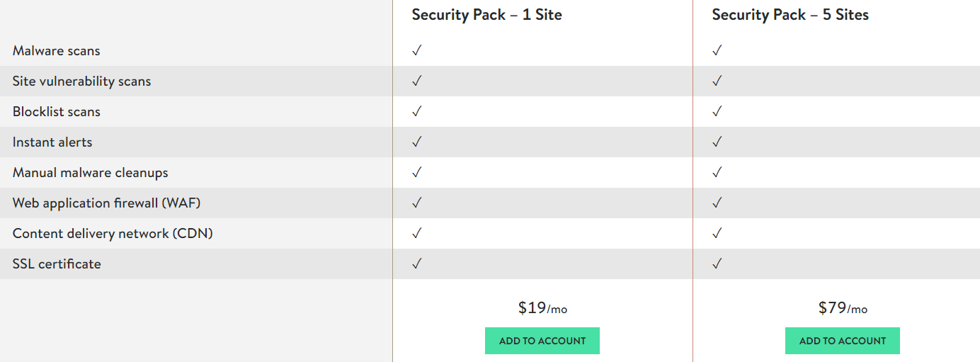Viewport: 980px width, 362px height.
Task: Click SSL certificate checkmark under 5 Sites
Action: (x=717, y=264)
